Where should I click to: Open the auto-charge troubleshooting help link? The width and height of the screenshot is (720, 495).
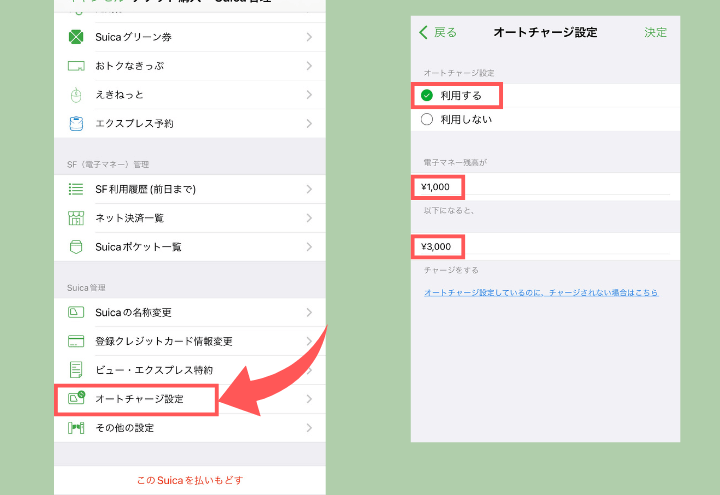click(x=541, y=293)
